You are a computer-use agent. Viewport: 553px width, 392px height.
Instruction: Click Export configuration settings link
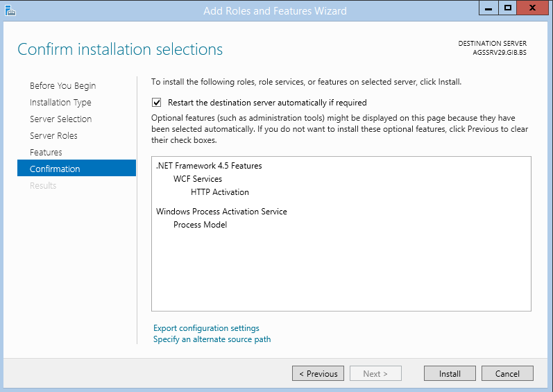coord(206,328)
